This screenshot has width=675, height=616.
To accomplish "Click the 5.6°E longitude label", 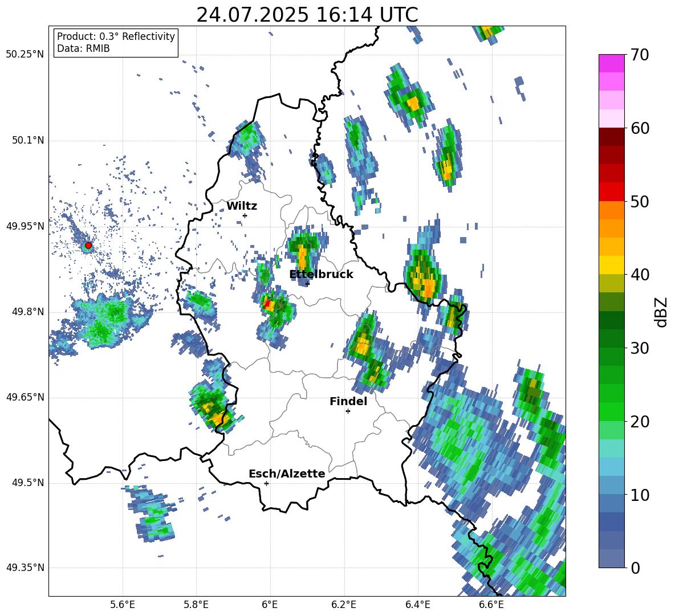I will click(123, 605).
